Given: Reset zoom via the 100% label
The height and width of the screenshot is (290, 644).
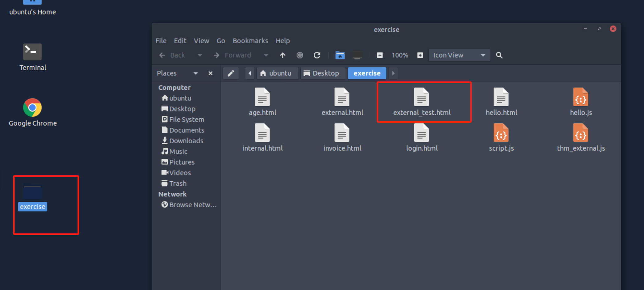Looking at the screenshot, I should (400, 55).
